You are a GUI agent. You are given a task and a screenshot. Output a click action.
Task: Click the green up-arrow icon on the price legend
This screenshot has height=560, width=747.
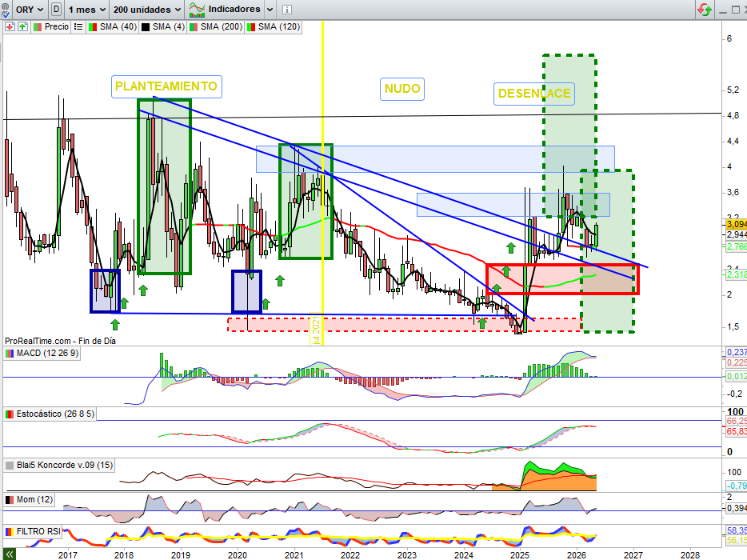click(x=22, y=26)
